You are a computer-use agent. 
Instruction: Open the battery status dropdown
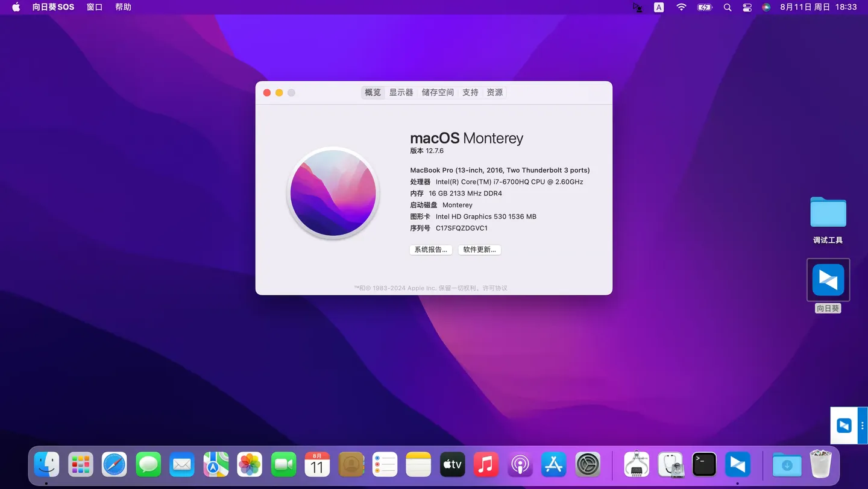(704, 7)
